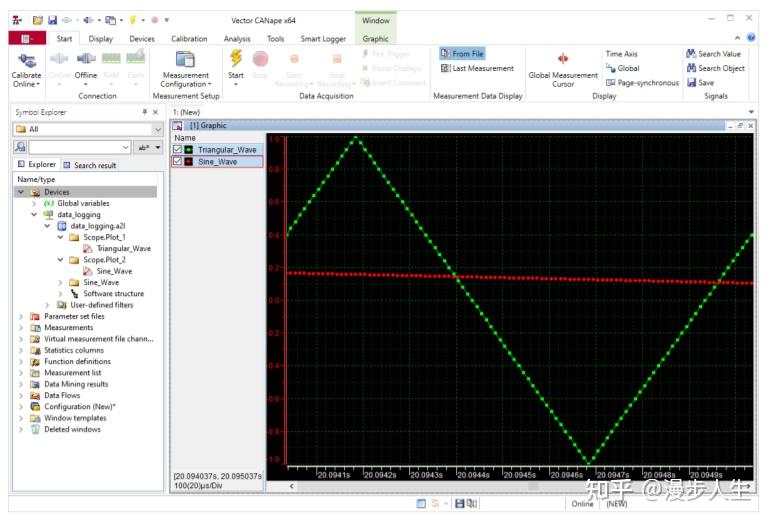This screenshot has width=771, height=522.
Task: Click the Global Measurement Cursor icon
Action: pyautogui.click(x=563, y=59)
